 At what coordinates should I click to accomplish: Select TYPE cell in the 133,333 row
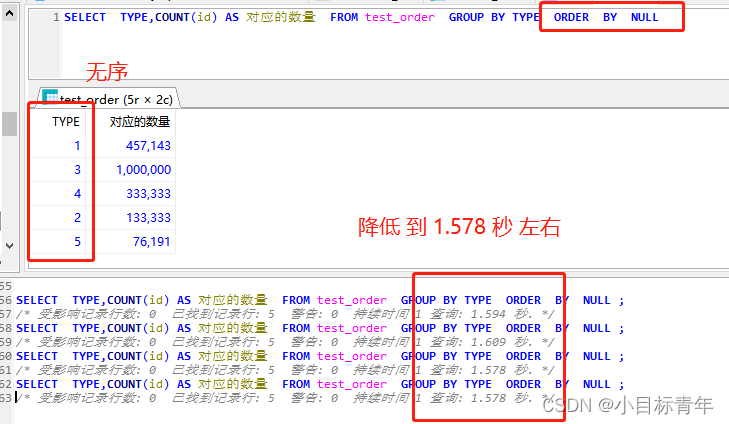77,218
